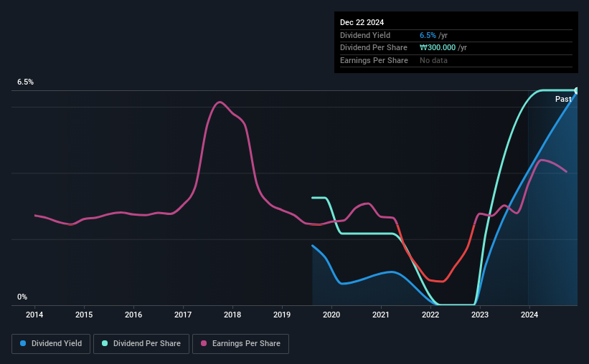Click the 2019 x-axis label

pyautogui.click(x=282, y=315)
